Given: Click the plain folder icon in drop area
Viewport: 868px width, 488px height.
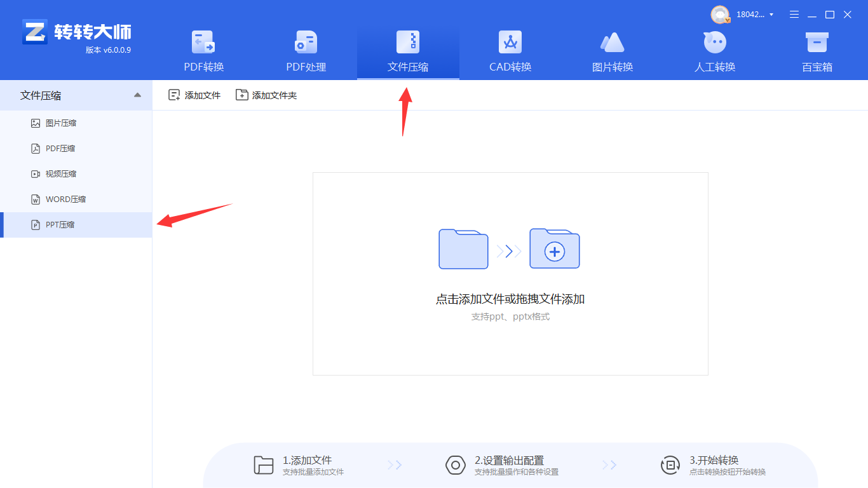Looking at the screenshot, I should pos(463,248).
